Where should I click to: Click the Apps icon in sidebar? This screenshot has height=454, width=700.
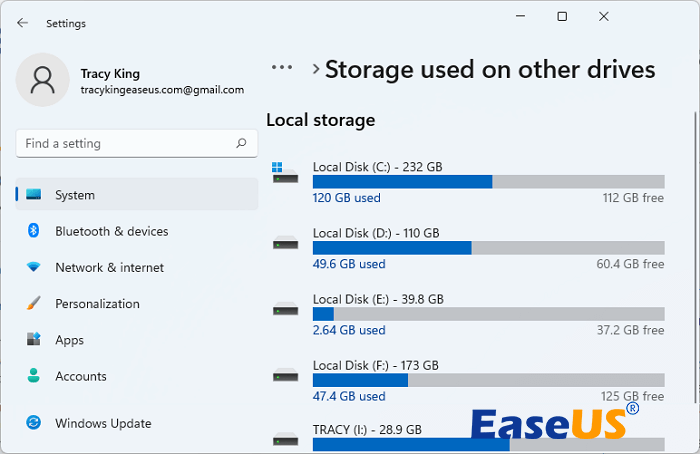(x=34, y=340)
